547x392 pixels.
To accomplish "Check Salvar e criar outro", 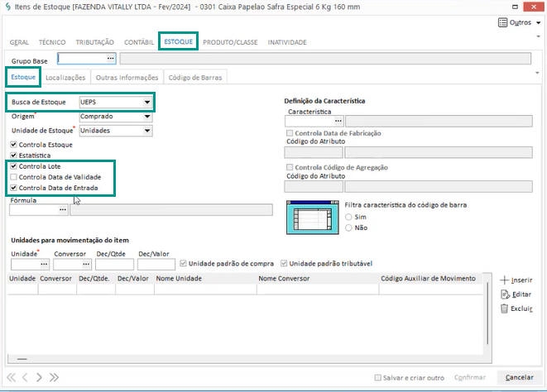I will pyautogui.click(x=378, y=378).
